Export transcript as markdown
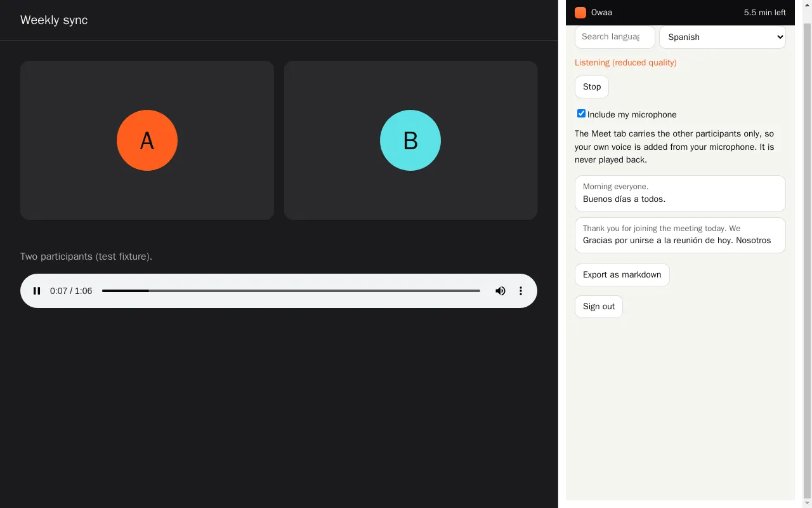This screenshot has height=508, width=812. (622, 275)
